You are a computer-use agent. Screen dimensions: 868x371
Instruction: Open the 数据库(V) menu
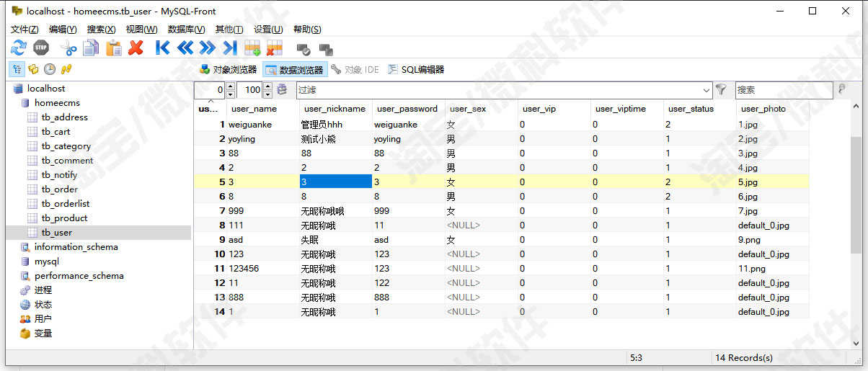pos(186,30)
